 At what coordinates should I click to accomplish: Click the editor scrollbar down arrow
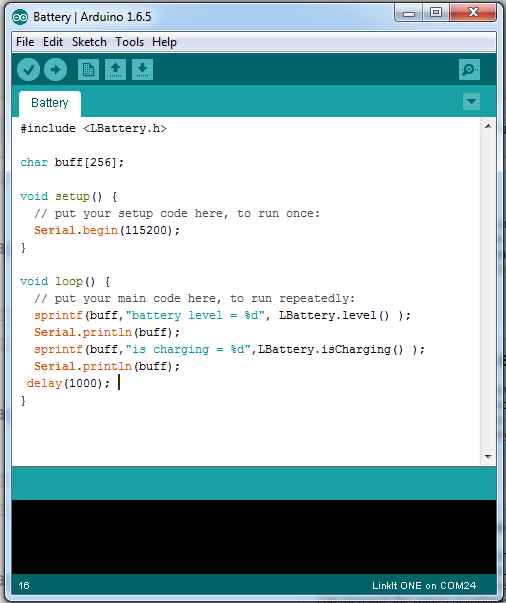pos(488,456)
